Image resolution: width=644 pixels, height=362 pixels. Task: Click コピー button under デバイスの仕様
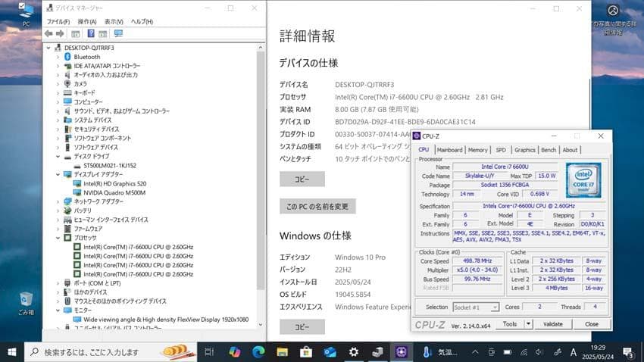click(x=302, y=179)
